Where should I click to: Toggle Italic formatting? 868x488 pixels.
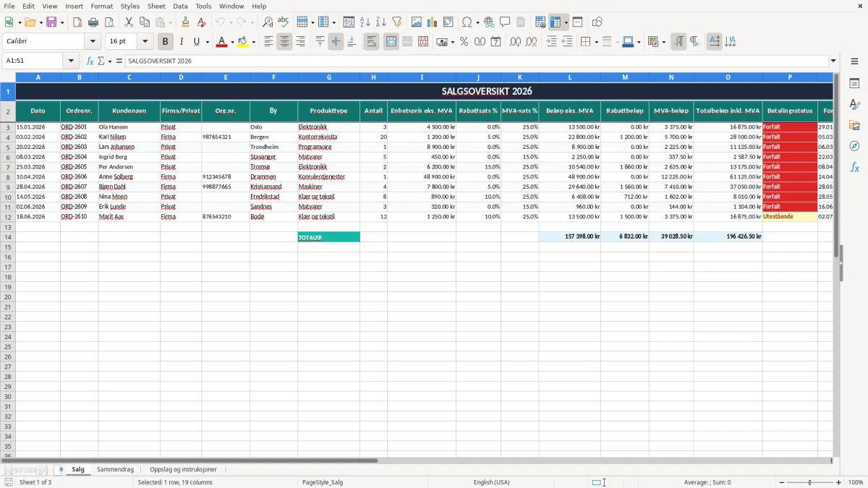182,42
